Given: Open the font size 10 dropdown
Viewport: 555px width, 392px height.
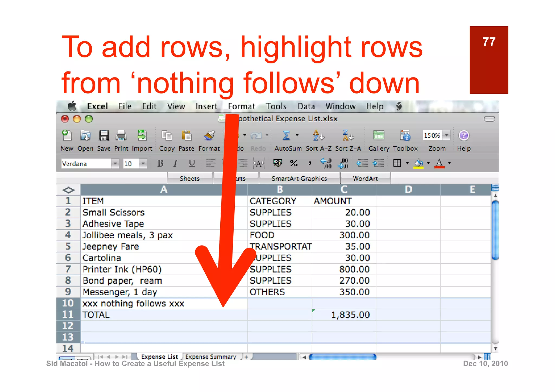Looking at the screenshot, I should pos(143,163).
